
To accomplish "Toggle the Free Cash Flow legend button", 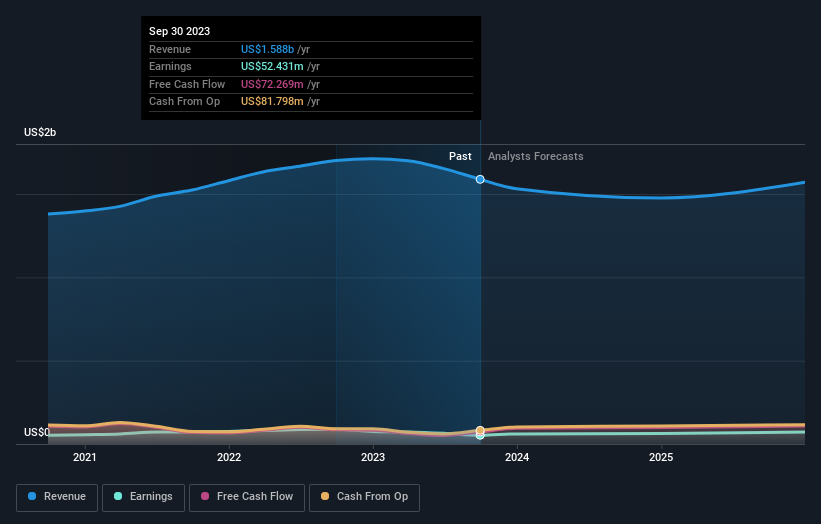I will click(x=247, y=497).
